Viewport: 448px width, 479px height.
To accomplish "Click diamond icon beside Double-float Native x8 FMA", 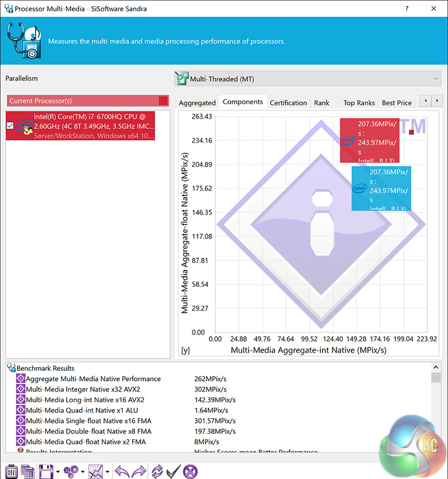I will (x=21, y=431).
